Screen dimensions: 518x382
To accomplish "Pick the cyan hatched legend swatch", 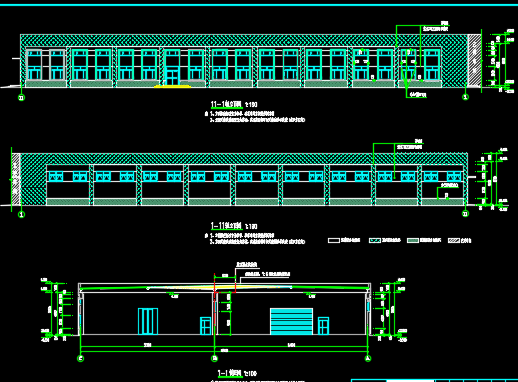I will pyautogui.click(x=375, y=240).
